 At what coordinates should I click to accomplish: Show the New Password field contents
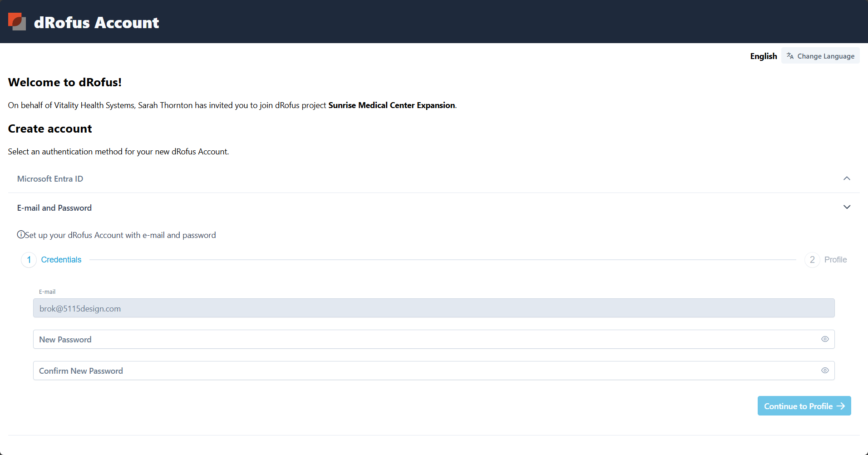(x=825, y=339)
